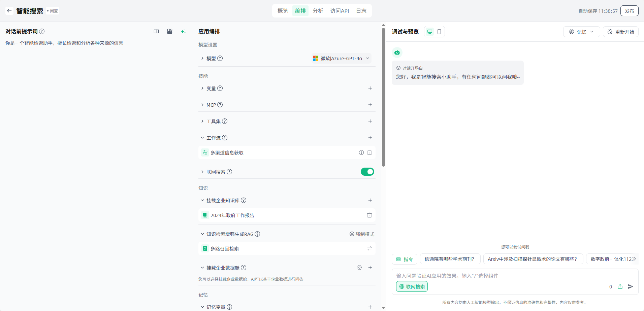Image resolution: width=644 pixels, height=311 pixels.
Task: Click the chat message input field
Action: (x=498, y=276)
